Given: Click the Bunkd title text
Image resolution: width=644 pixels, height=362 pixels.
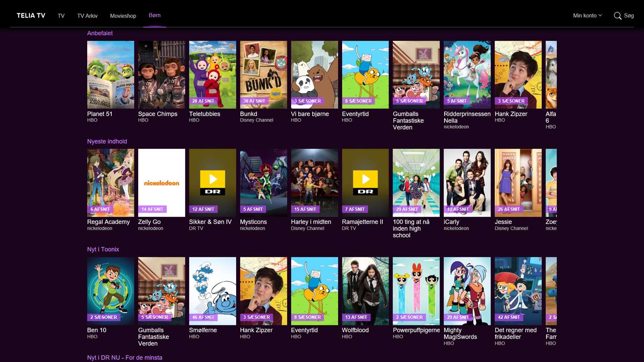Looking at the screenshot, I should coord(249,114).
